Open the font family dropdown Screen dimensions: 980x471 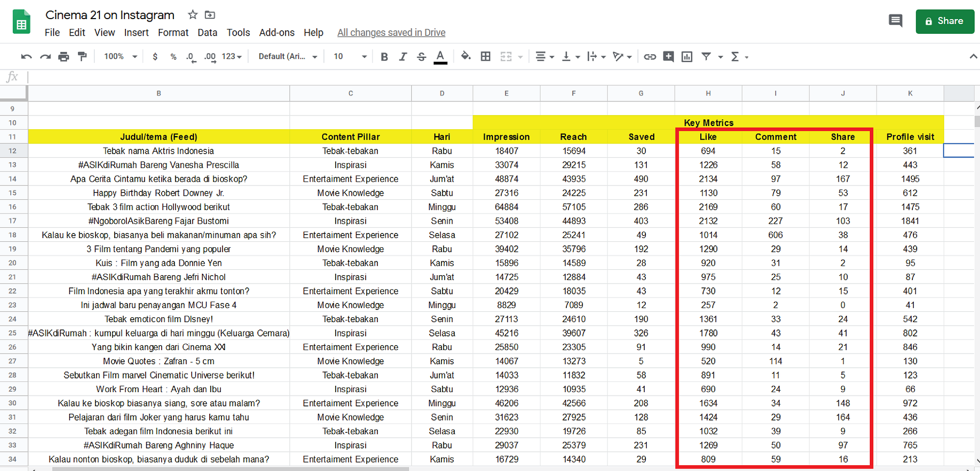[288, 57]
